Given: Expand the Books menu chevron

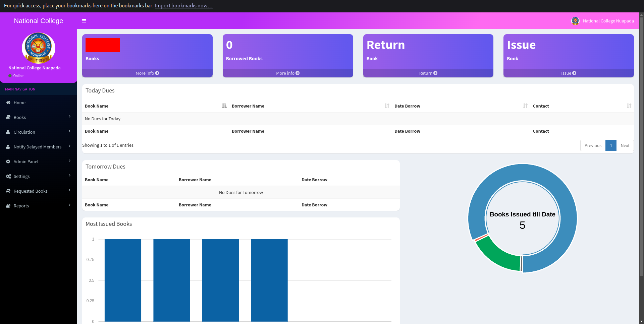Looking at the screenshot, I should point(69,117).
